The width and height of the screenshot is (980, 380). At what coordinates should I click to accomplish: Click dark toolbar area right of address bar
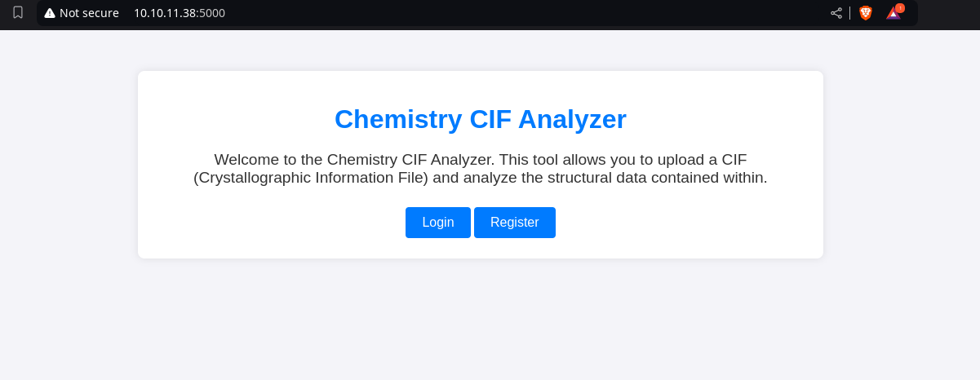click(x=947, y=13)
